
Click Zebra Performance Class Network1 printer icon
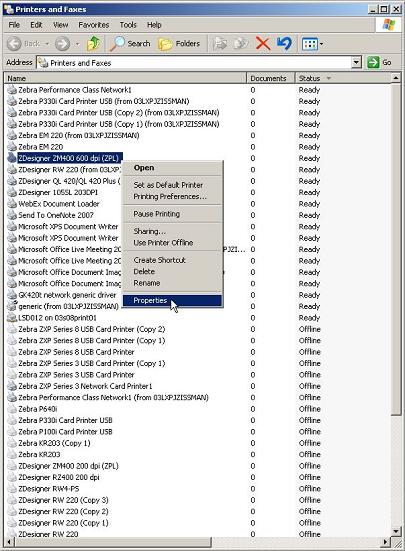tap(12, 90)
